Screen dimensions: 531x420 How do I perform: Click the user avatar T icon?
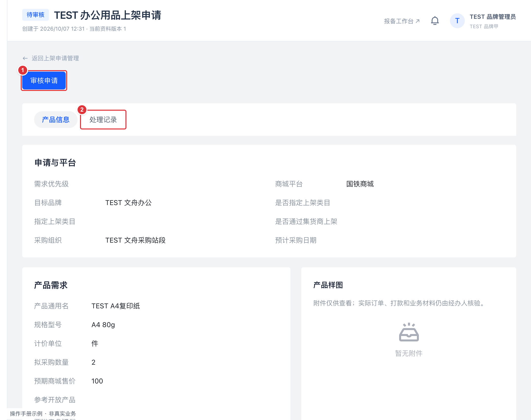coord(457,21)
